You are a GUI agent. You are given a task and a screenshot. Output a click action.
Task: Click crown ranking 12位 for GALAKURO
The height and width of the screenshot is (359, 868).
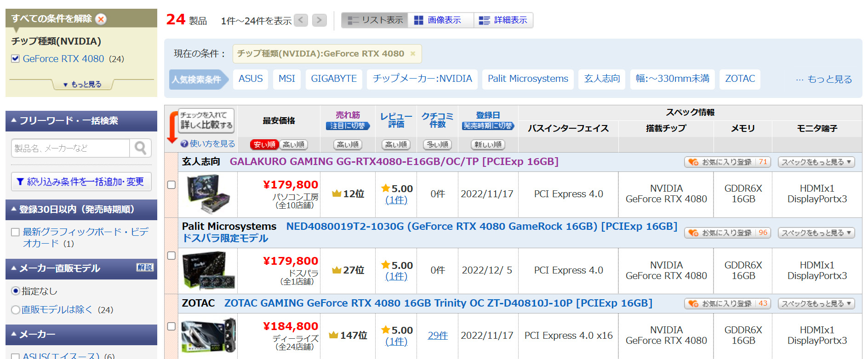[x=348, y=194]
